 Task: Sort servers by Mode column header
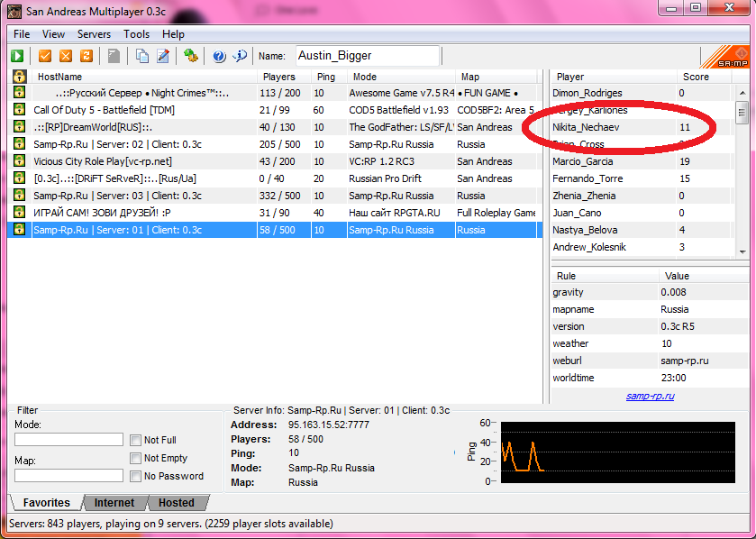401,77
